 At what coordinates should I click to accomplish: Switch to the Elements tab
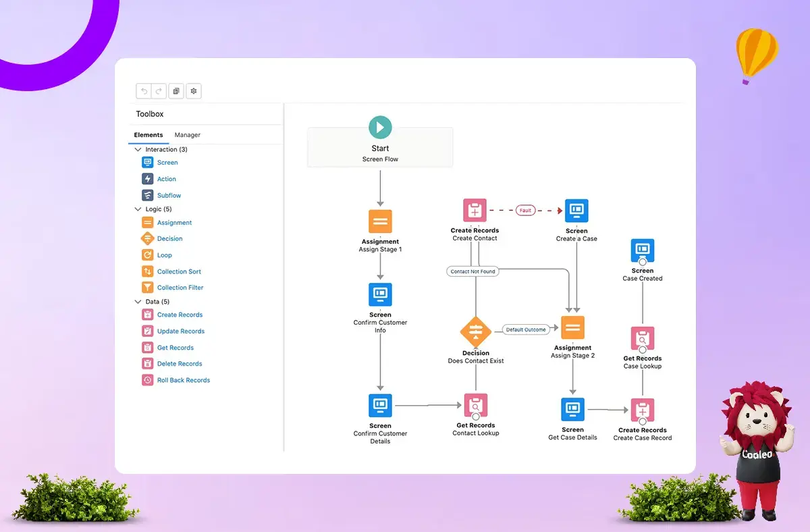pyautogui.click(x=148, y=135)
